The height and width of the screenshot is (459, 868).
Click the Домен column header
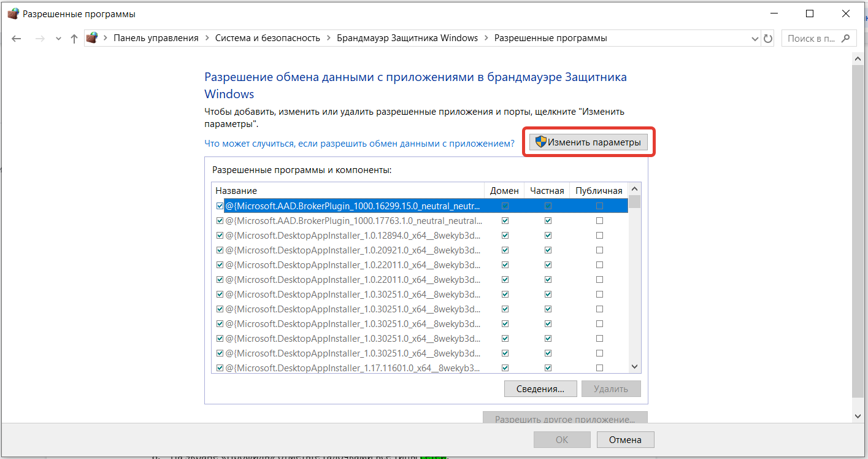[x=505, y=190]
